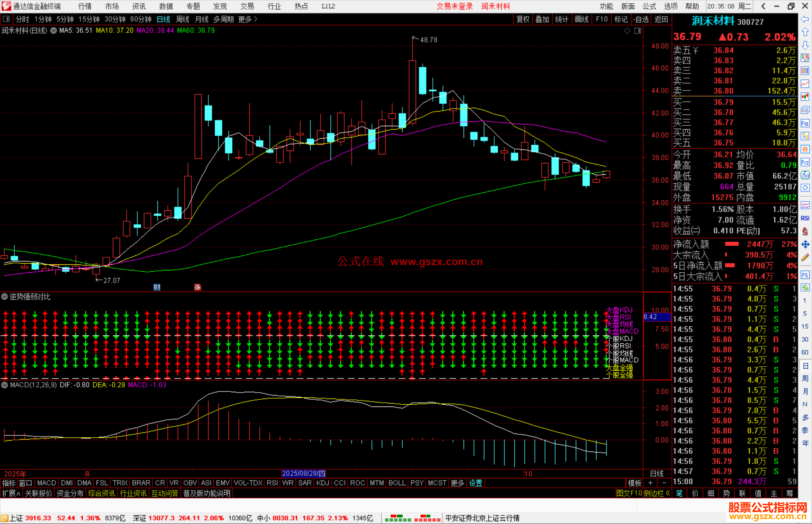The height and width of the screenshot is (524, 812).
Task: Expand the 扩展 bottom panel
Action: pos(11,493)
